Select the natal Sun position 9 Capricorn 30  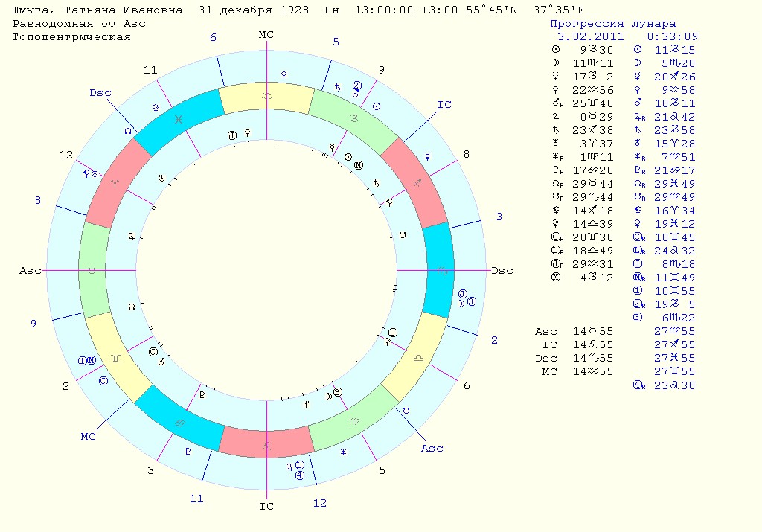click(596, 50)
